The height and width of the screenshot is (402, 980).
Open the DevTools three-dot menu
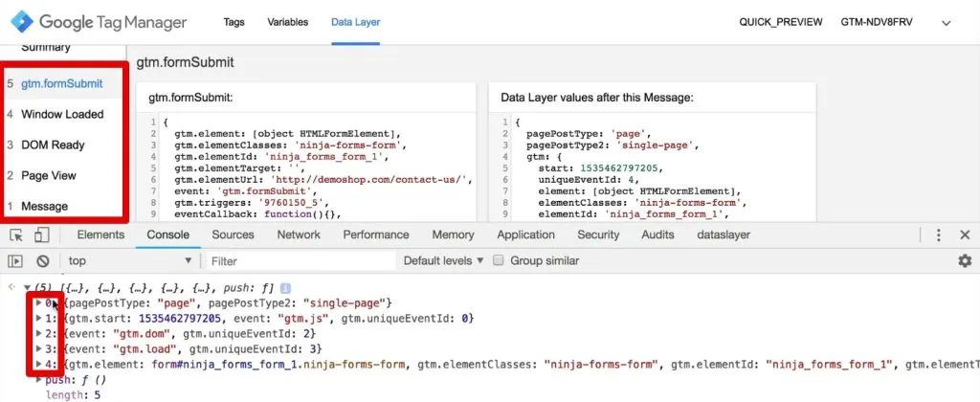[x=939, y=235]
